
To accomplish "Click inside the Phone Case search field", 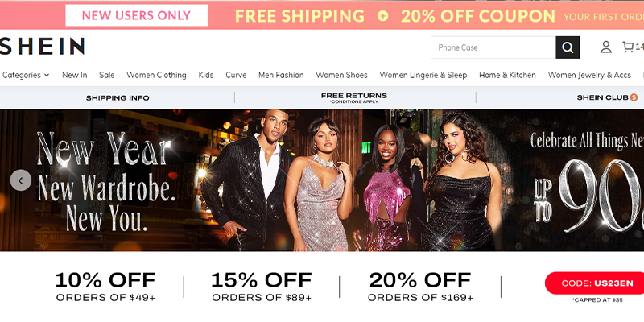I will click(493, 47).
